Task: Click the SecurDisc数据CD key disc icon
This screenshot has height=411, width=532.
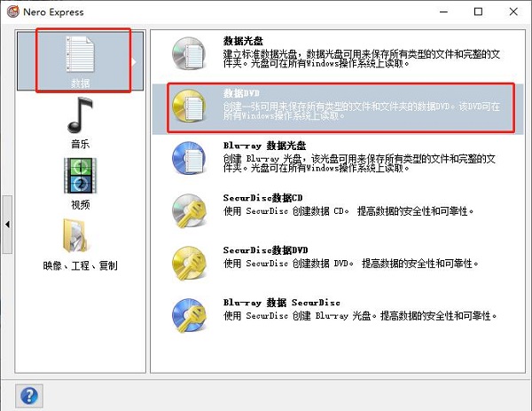Action: click(x=189, y=210)
